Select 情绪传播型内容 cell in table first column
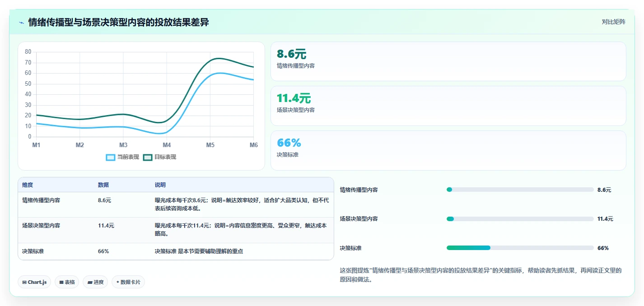 point(41,200)
